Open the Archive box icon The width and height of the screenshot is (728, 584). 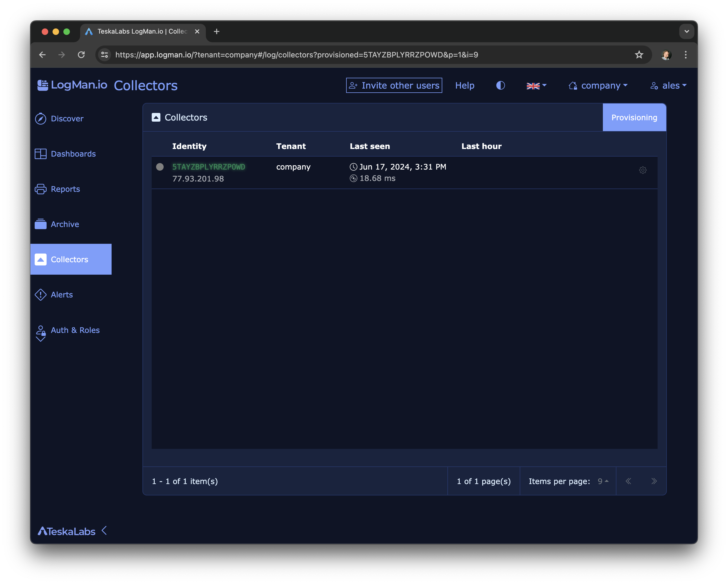(x=41, y=224)
